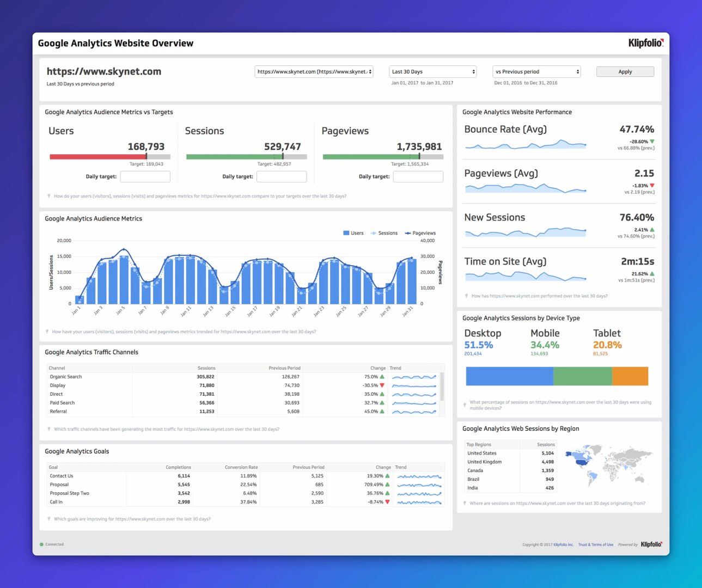Click the 305,822 sessions cell
Viewport: 702px width, 588px height.
pyautogui.click(x=205, y=377)
